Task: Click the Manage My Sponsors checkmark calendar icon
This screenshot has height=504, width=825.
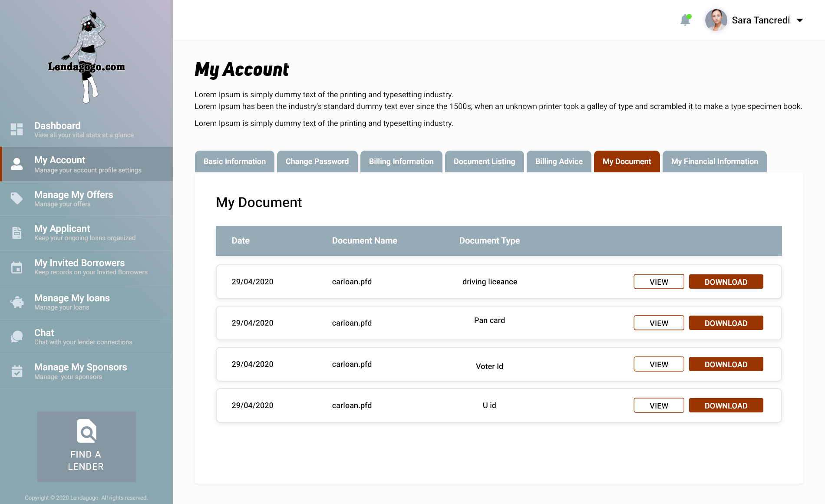Action: pyautogui.click(x=16, y=371)
